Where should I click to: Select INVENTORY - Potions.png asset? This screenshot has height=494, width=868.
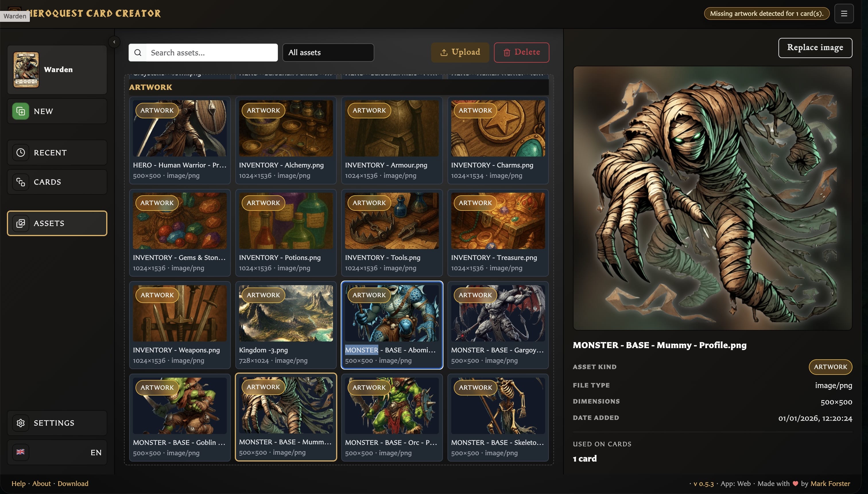tap(286, 233)
